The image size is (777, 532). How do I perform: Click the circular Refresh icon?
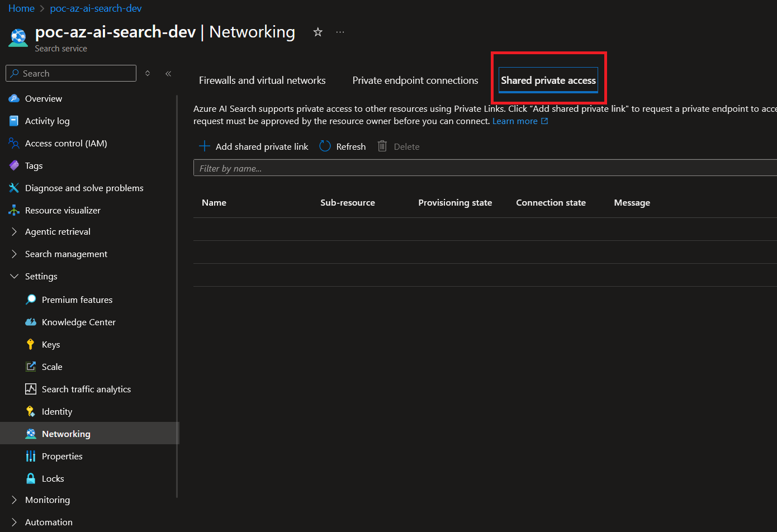[325, 146]
